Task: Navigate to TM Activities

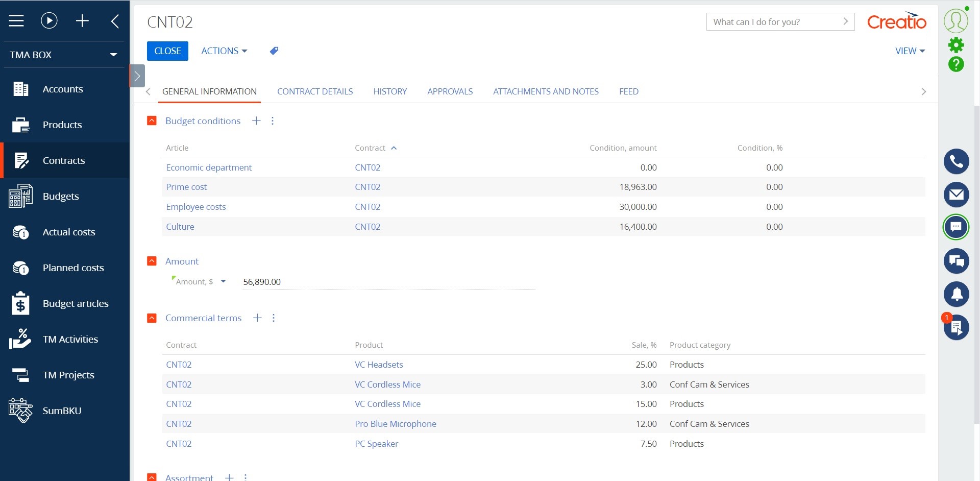Action: point(70,339)
